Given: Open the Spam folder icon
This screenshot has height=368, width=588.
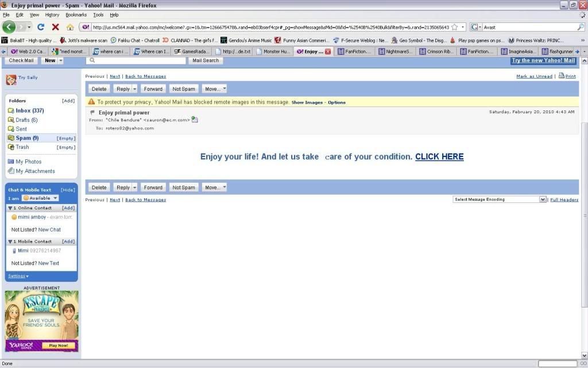Looking at the screenshot, I should [x=11, y=138].
